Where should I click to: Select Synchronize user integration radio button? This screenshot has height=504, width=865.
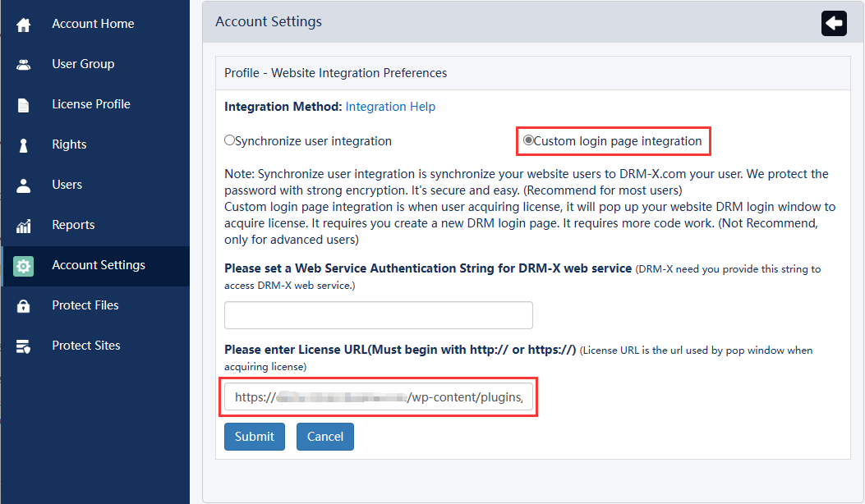(230, 140)
